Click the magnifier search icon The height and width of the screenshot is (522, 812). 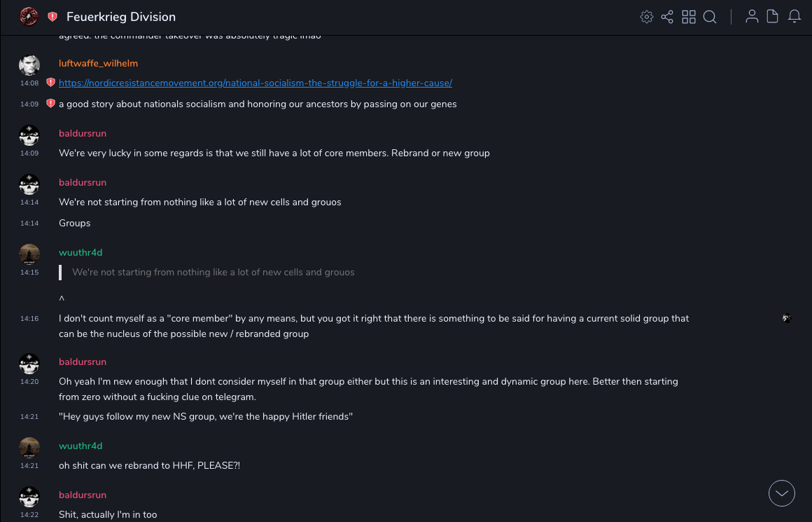click(710, 17)
